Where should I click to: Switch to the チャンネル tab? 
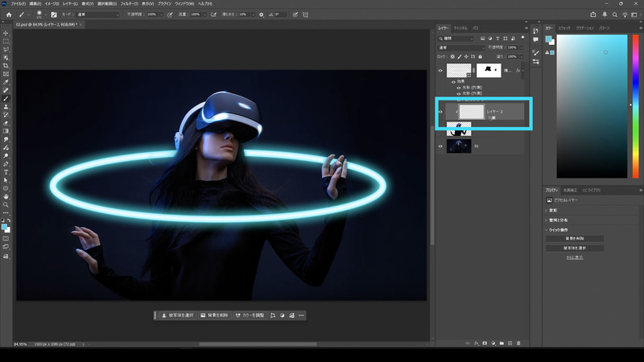pyautogui.click(x=460, y=27)
